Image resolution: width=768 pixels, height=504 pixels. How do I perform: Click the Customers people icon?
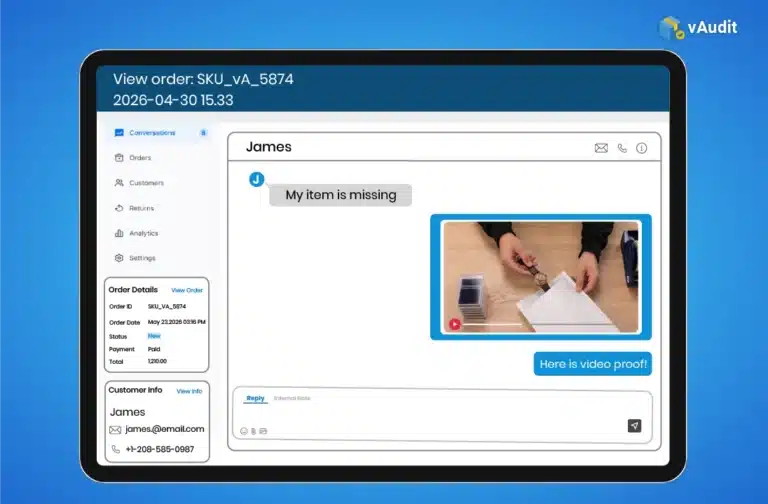point(119,183)
